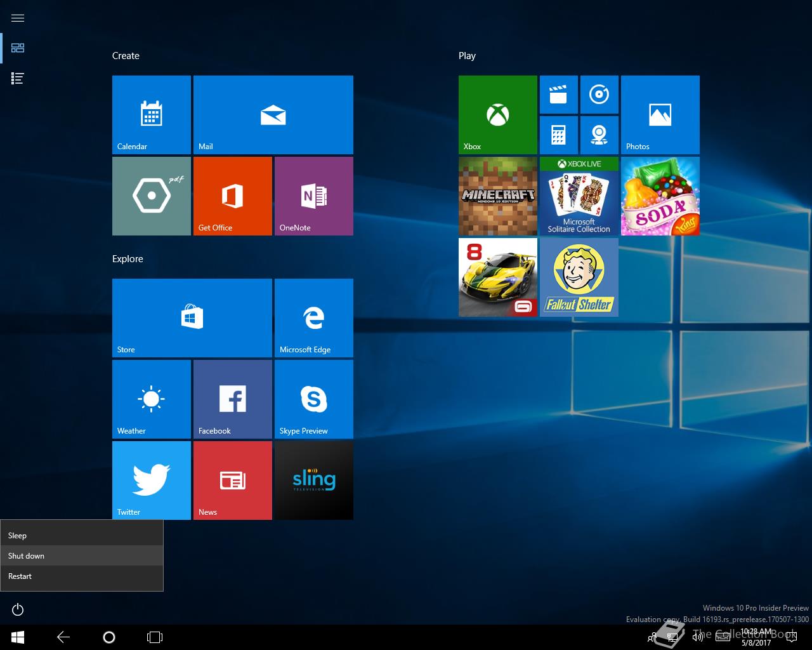
Task: Launch the OneNote tile
Action: coord(314,196)
